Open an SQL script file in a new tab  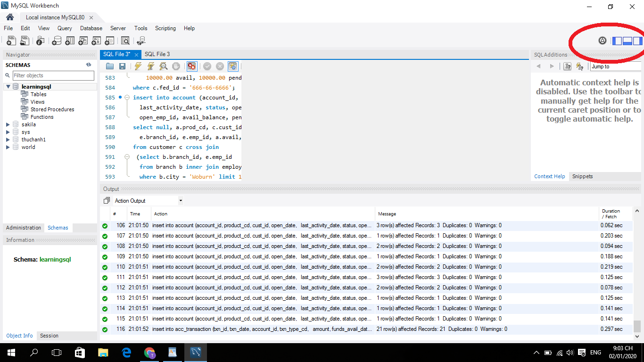25,41
